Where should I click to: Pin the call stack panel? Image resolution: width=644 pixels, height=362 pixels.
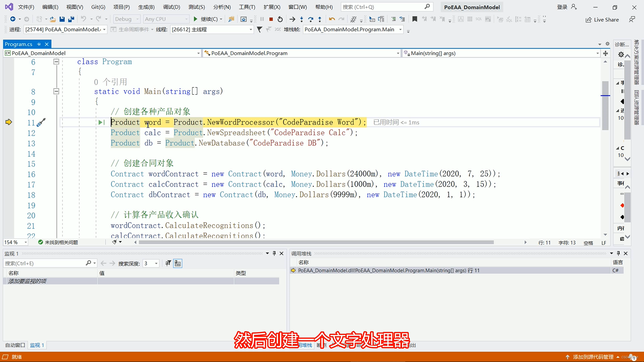[x=618, y=253]
